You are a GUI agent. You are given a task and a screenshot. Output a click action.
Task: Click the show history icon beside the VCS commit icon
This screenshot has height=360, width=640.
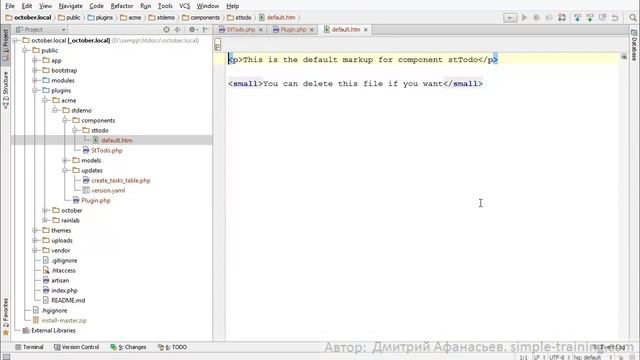pyautogui.click(x=602, y=18)
